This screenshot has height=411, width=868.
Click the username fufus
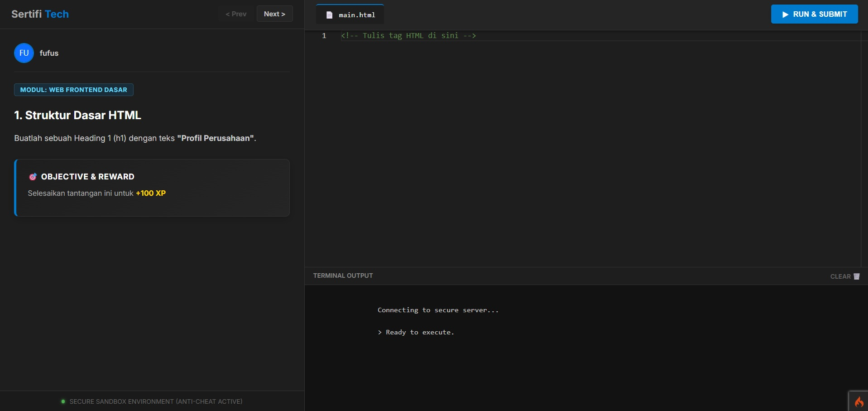pyautogui.click(x=49, y=53)
